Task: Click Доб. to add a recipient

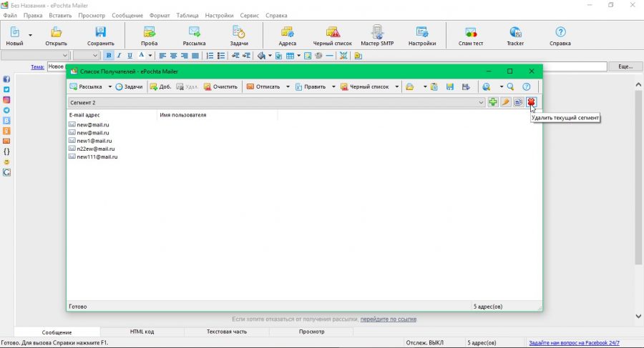Action: coord(160,86)
